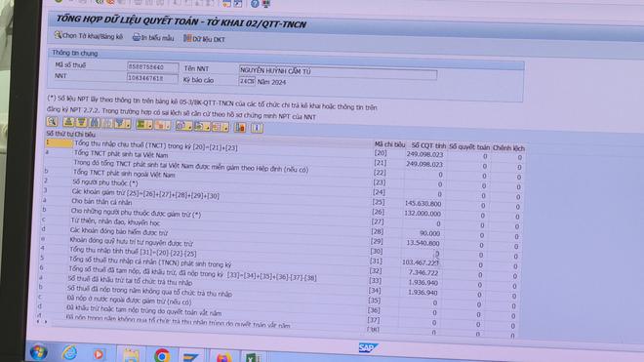This screenshot has height=362, width=644.
Task: Expand the Views dropdown arrow
Action: click(x=189, y=126)
